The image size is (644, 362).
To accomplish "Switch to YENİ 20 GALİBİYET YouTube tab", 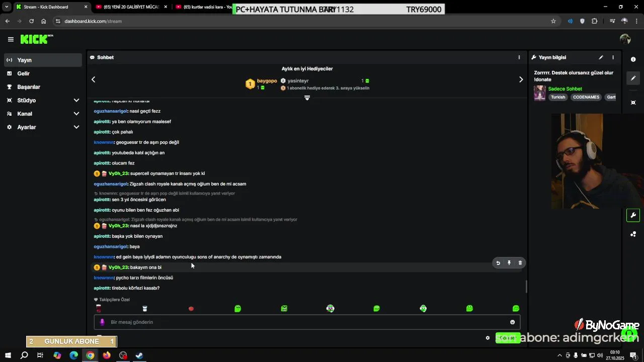I will point(131,7).
